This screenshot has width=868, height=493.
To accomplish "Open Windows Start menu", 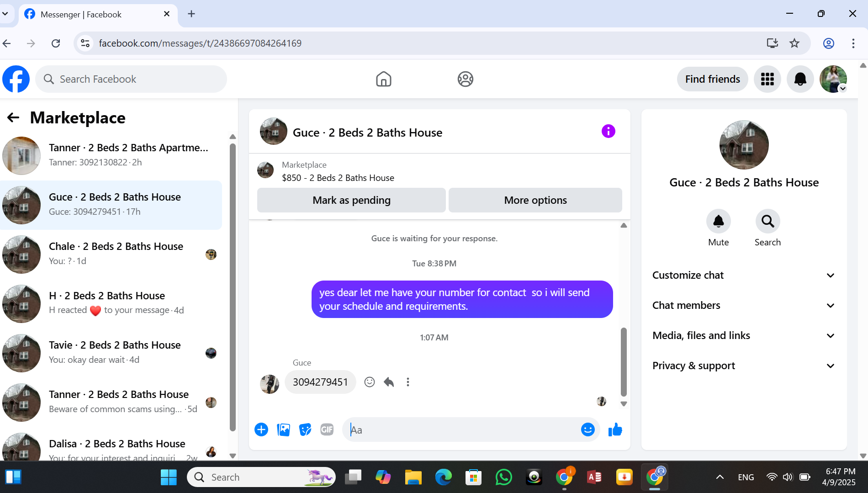I will coord(169,477).
